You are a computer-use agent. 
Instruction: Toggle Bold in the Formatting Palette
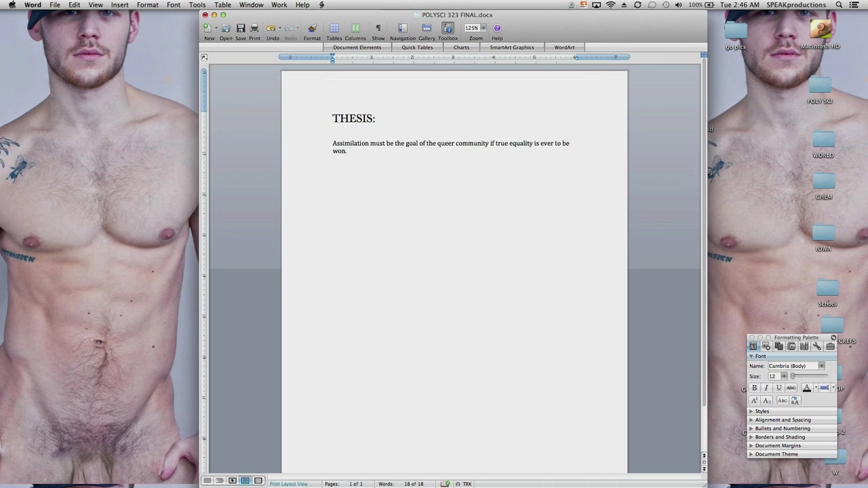[754, 388]
